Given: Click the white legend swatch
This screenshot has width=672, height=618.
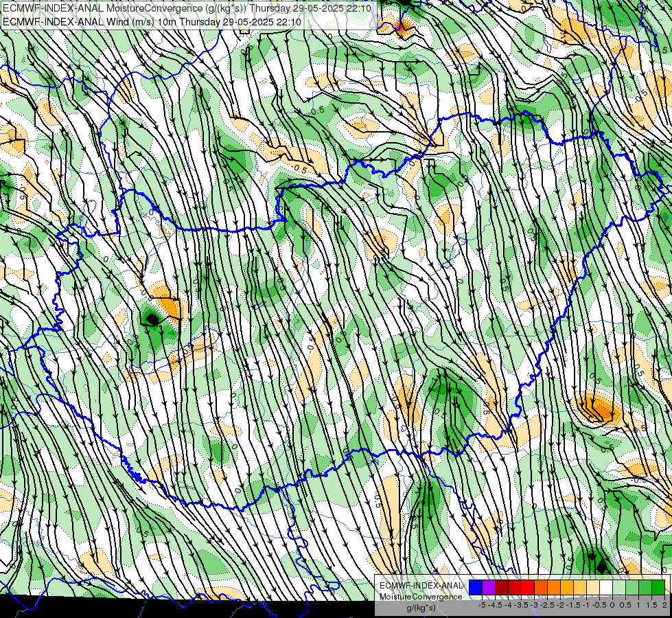Looking at the screenshot, I should pos(606,587).
